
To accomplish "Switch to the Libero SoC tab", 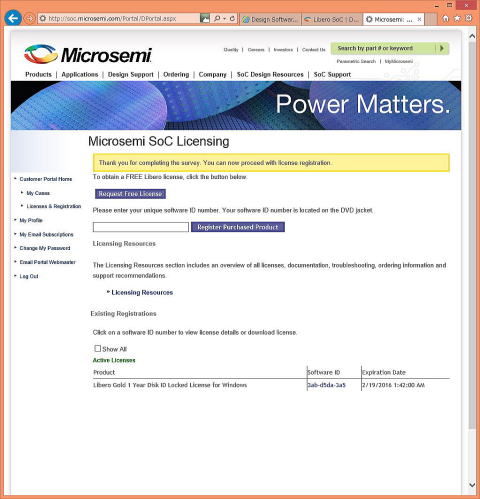I will click(332, 19).
